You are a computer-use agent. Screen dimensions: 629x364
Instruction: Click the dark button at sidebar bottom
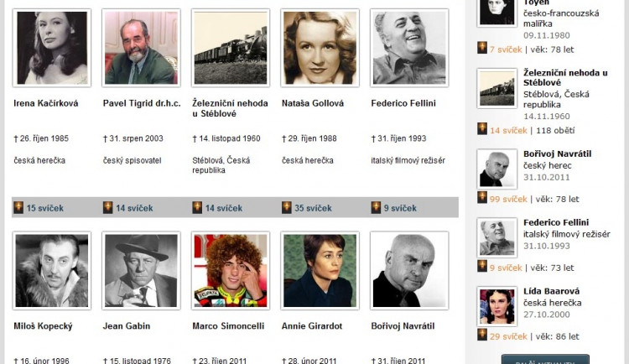coord(545,359)
